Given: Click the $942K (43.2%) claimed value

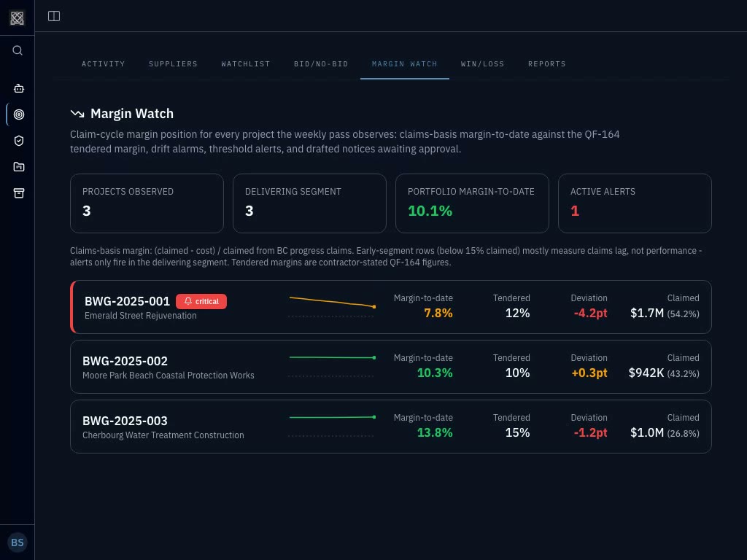Looking at the screenshot, I should (664, 373).
